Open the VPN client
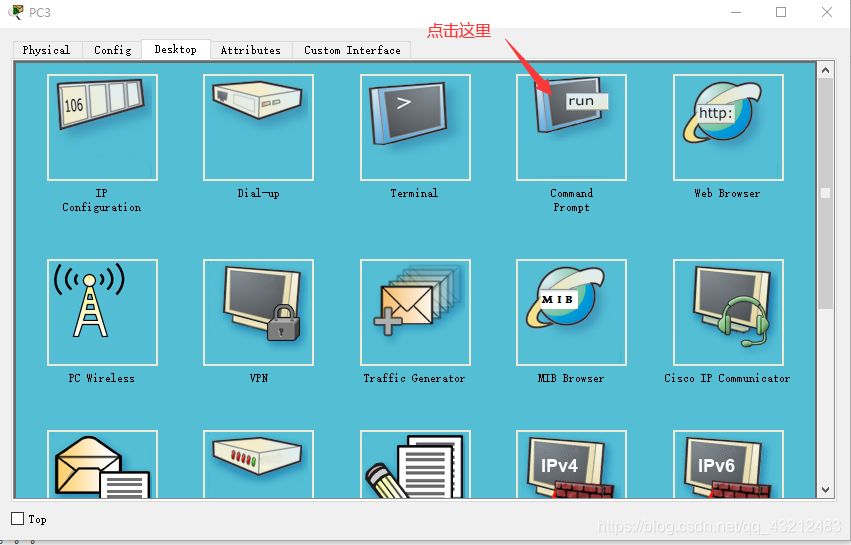 [x=258, y=313]
